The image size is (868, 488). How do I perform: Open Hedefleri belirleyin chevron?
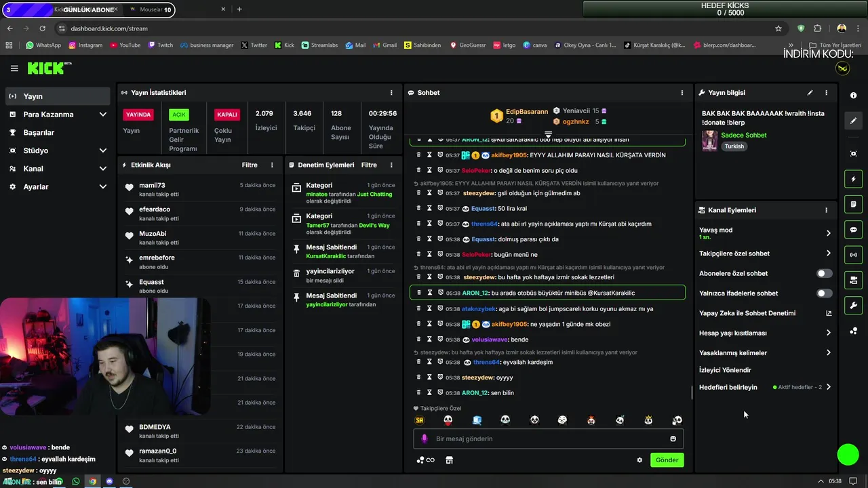(828, 387)
